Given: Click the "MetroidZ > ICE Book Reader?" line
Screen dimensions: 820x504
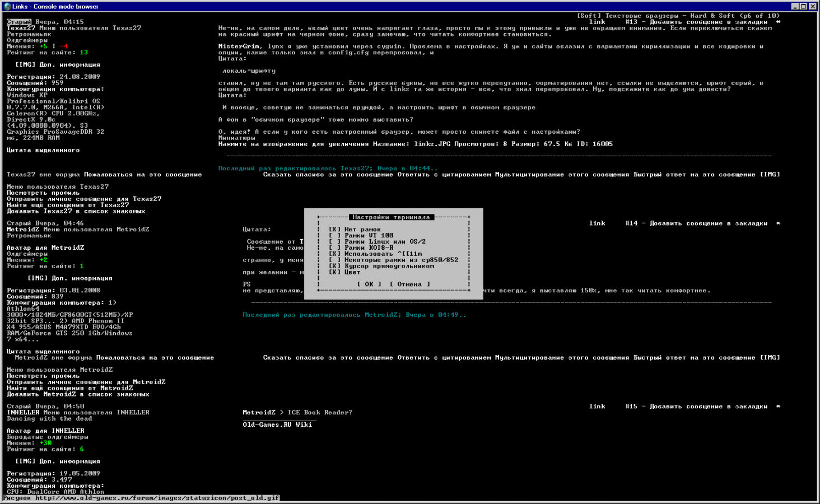Looking at the screenshot, I should [297, 413].
